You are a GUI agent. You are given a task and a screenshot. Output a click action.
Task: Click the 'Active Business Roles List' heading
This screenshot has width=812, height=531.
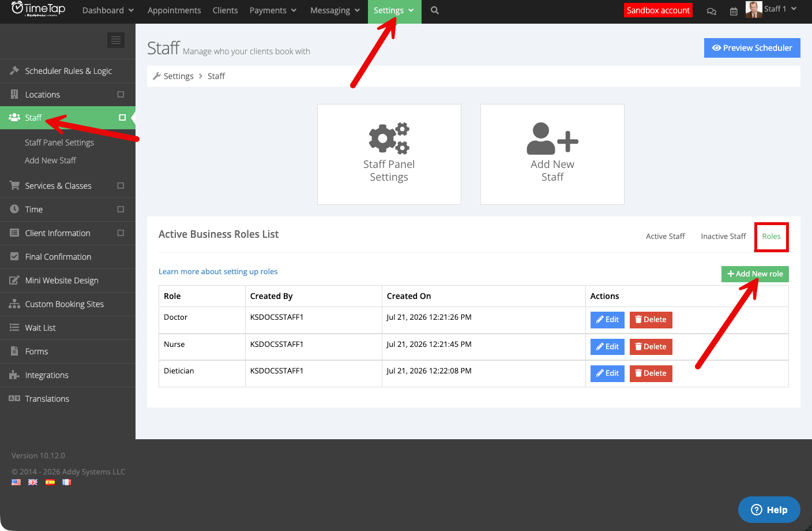[219, 234]
